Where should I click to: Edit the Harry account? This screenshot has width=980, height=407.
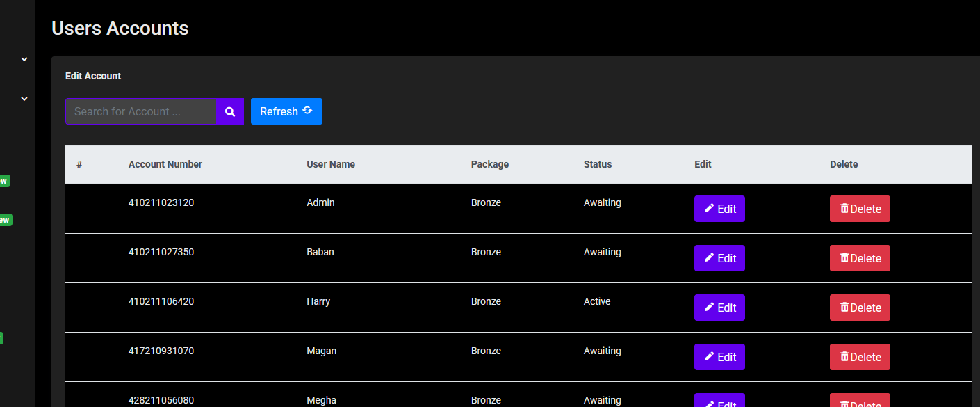point(719,308)
